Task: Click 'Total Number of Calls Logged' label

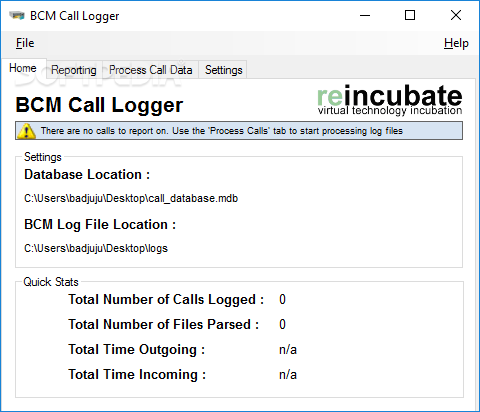Action: (x=166, y=300)
